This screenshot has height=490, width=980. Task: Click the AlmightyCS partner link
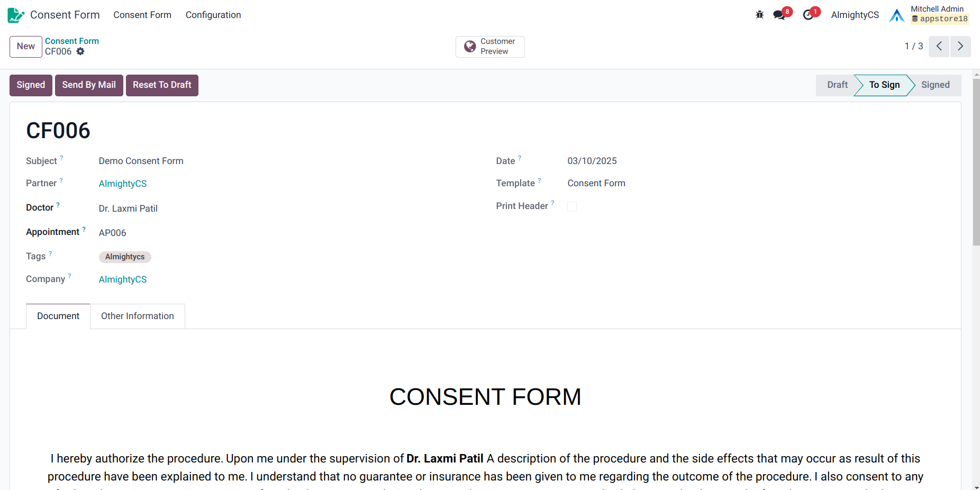(x=123, y=184)
